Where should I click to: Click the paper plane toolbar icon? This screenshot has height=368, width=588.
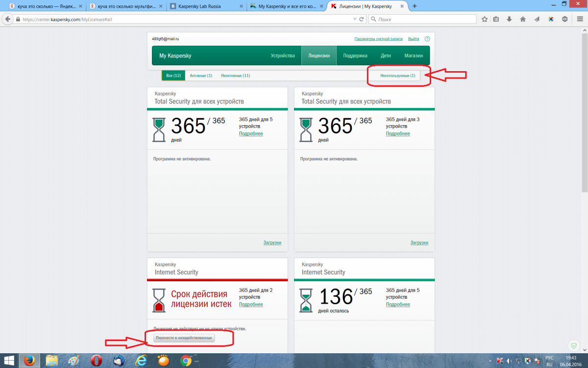click(537, 19)
